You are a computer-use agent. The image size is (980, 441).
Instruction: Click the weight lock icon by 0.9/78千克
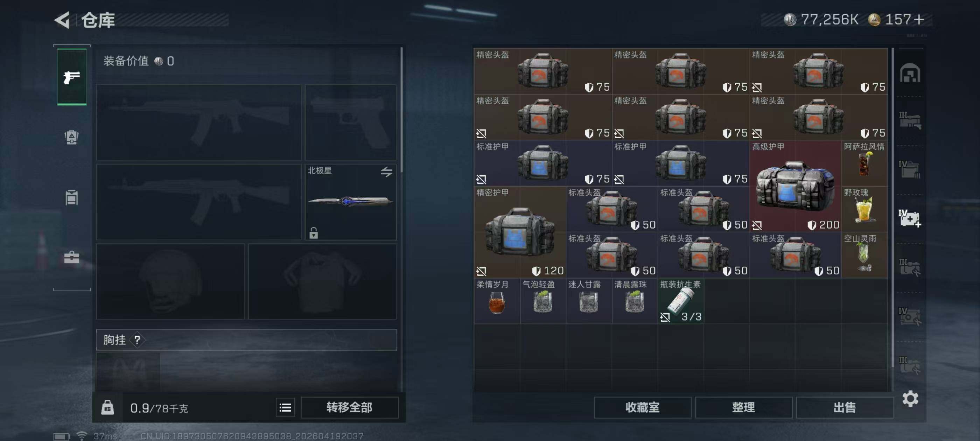(x=108, y=407)
